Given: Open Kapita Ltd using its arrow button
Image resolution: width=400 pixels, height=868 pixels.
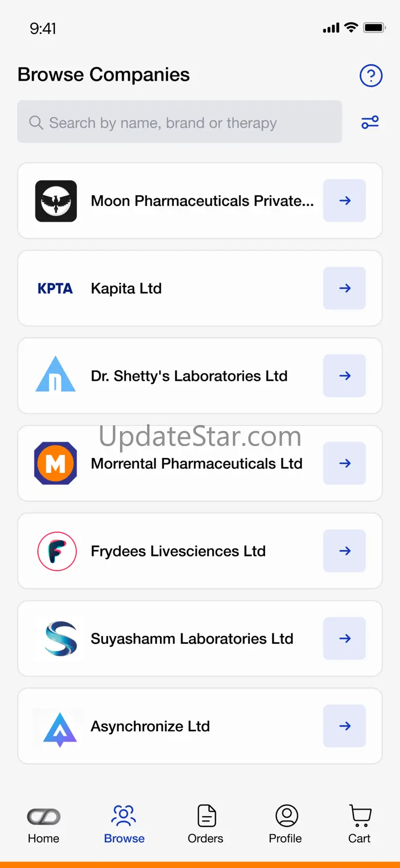Looking at the screenshot, I should point(345,288).
